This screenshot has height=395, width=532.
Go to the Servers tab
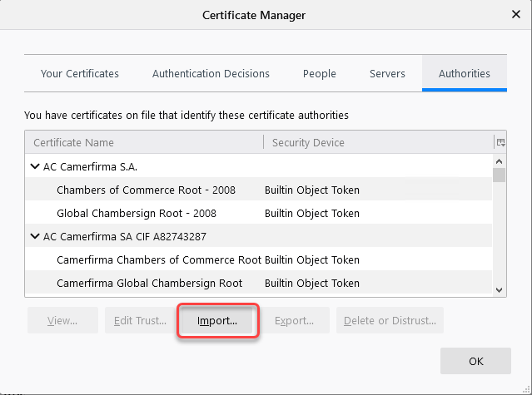click(387, 73)
